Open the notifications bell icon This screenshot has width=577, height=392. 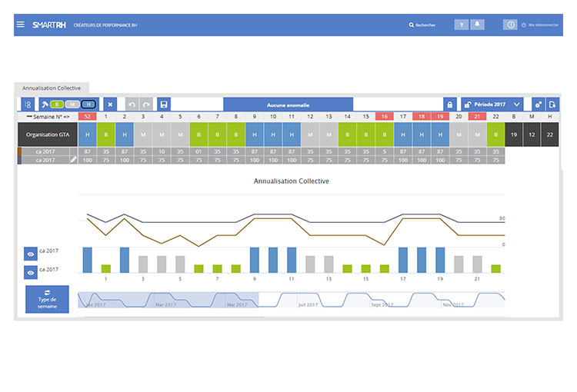tap(478, 25)
